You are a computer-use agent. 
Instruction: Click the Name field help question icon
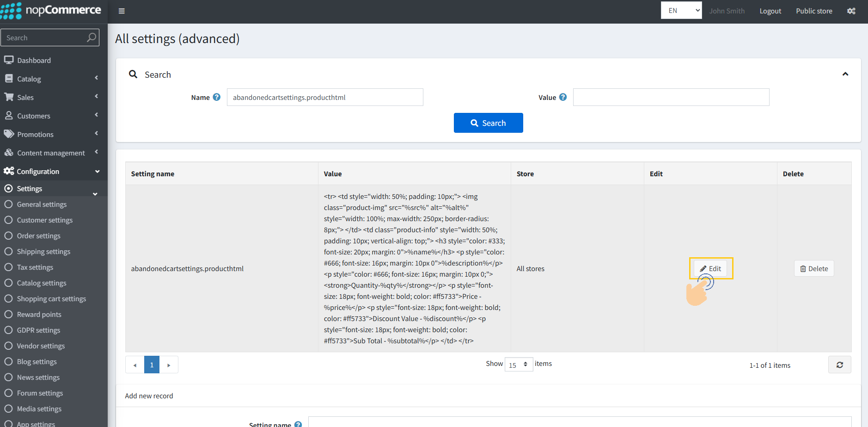(217, 97)
